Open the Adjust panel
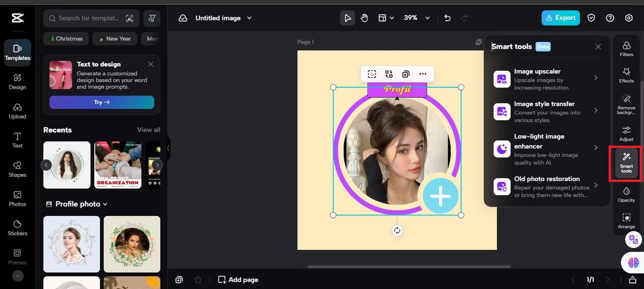Viewport: 644px width, 289px height. (626, 133)
